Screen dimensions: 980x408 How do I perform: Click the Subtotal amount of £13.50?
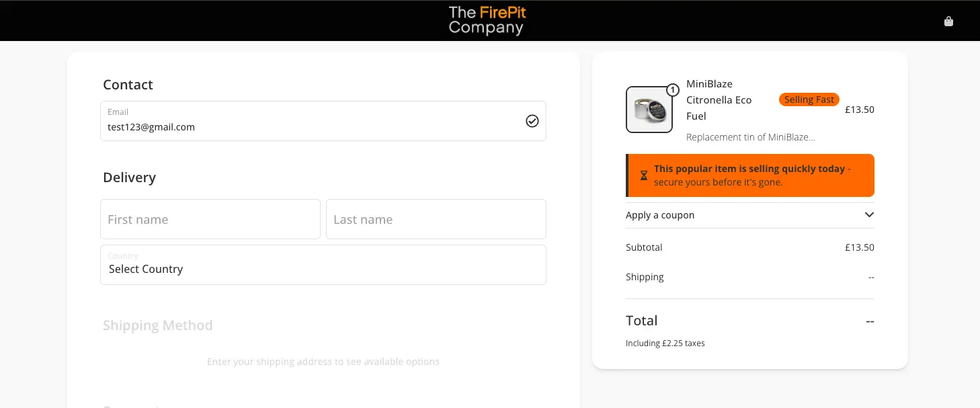tap(859, 247)
